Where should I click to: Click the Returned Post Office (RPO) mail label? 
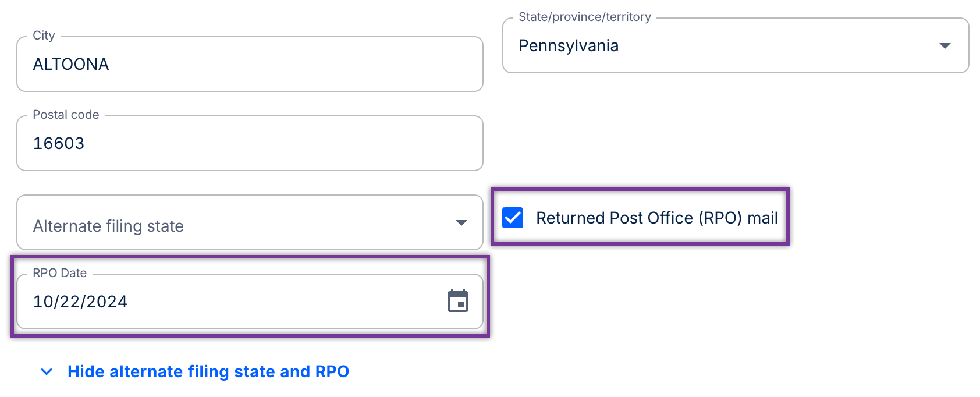point(656,218)
